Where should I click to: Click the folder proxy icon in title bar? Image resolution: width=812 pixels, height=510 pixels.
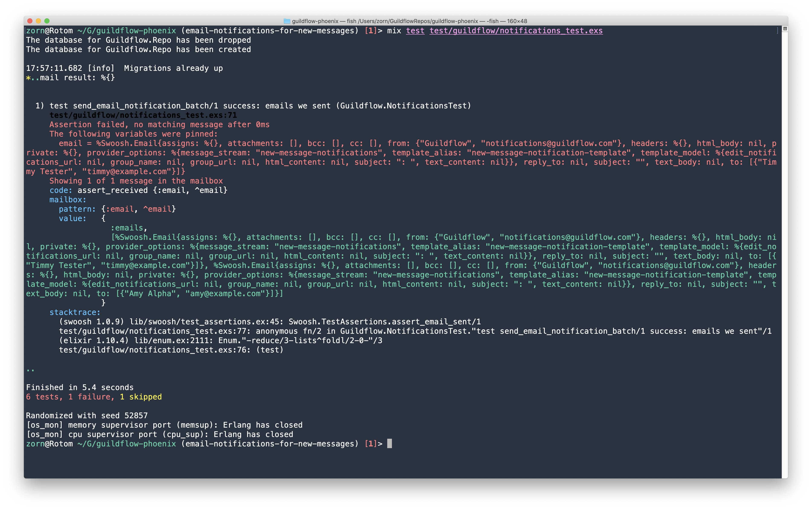[287, 21]
